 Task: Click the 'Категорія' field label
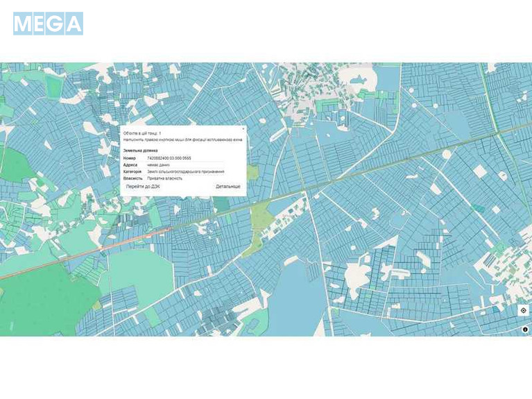132,171
